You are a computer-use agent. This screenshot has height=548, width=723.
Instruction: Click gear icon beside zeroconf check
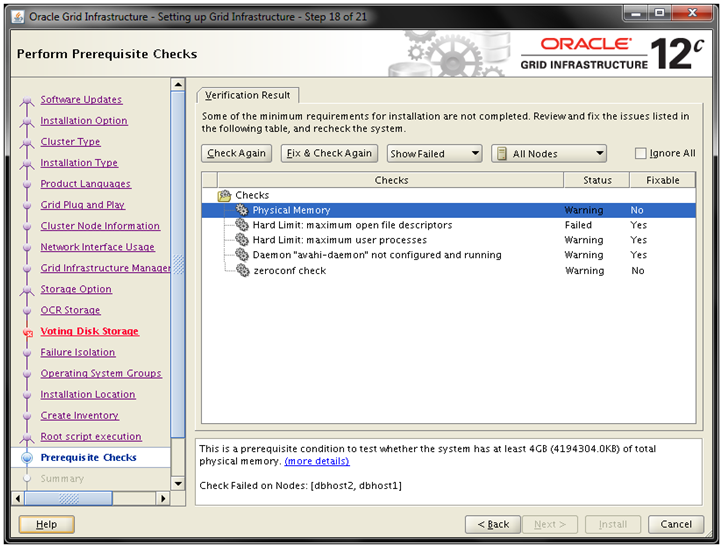(243, 270)
